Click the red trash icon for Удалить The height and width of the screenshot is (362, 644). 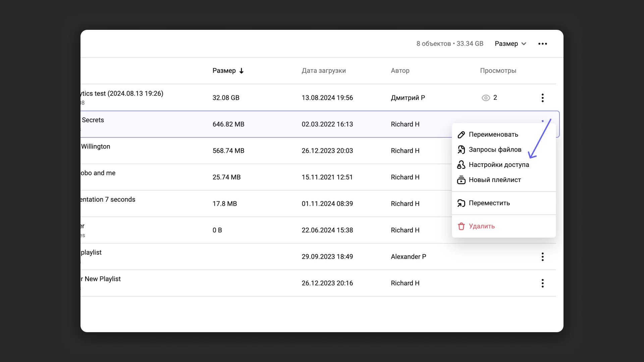(x=461, y=226)
